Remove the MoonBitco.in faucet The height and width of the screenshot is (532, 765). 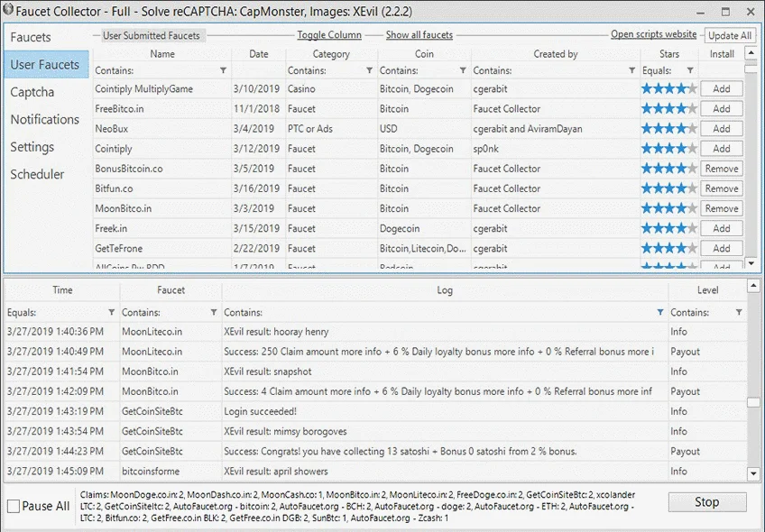coord(722,208)
